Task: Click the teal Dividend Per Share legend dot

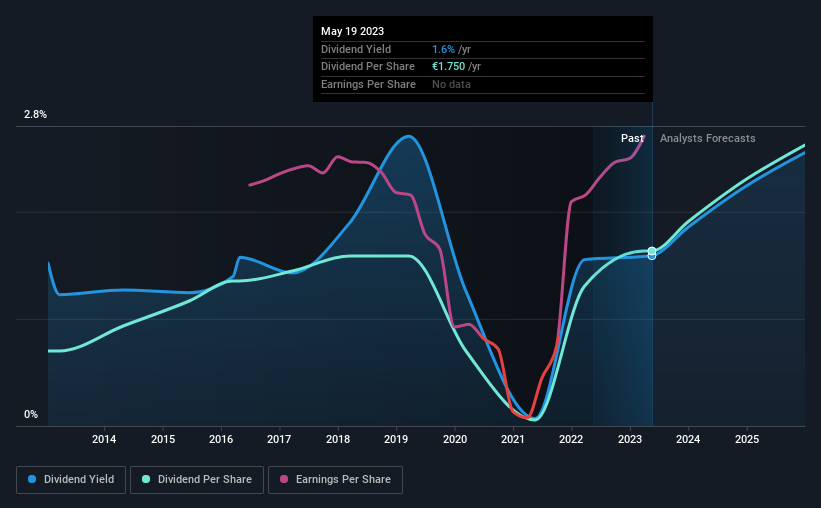Action: coord(146,479)
